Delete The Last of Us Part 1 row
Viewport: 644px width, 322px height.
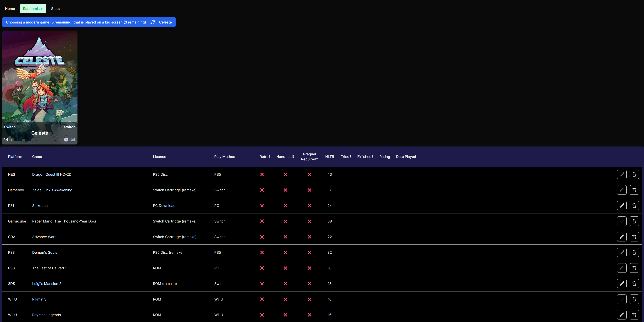[634, 268]
